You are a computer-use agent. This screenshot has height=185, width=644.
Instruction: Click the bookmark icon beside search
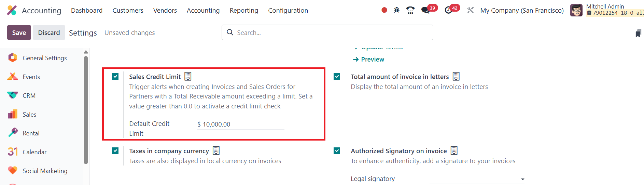[638, 33]
